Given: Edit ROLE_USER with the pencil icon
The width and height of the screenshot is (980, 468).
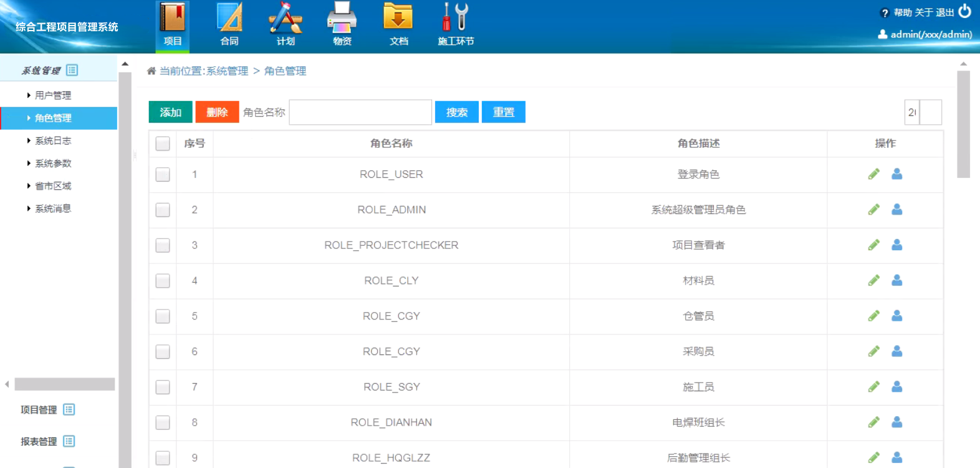Looking at the screenshot, I should point(874,174).
